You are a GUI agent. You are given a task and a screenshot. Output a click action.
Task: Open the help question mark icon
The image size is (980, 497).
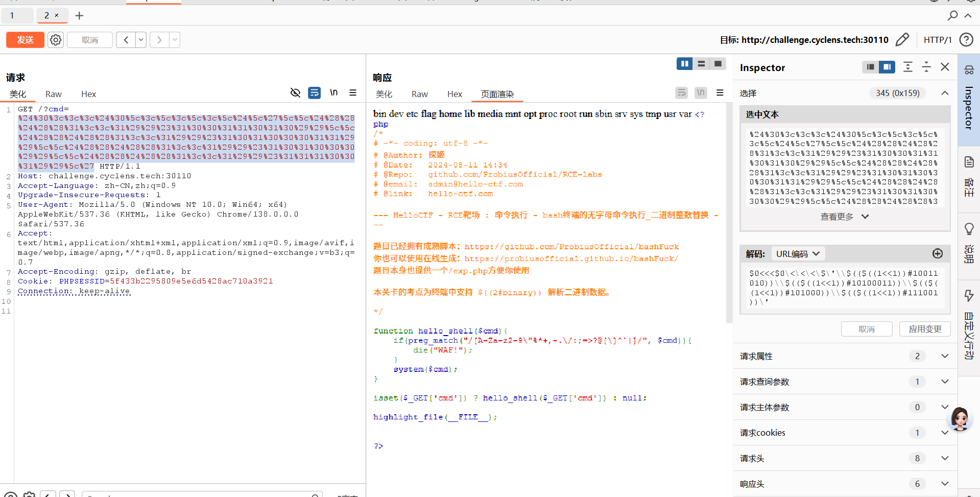click(966, 40)
